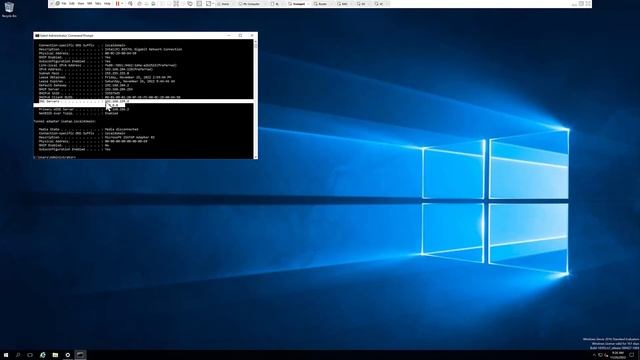Open the VM menu in the VM toolbar
The width and height of the screenshot is (640, 360).
pyautogui.click(x=89, y=4)
